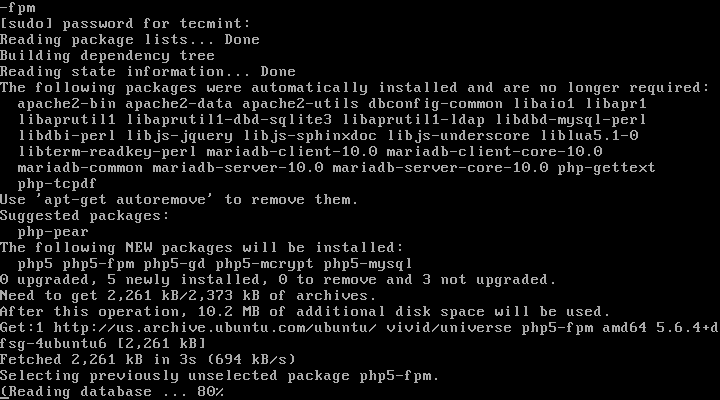
Task: Click the sudo password prompt line
Action: click(126, 23)
